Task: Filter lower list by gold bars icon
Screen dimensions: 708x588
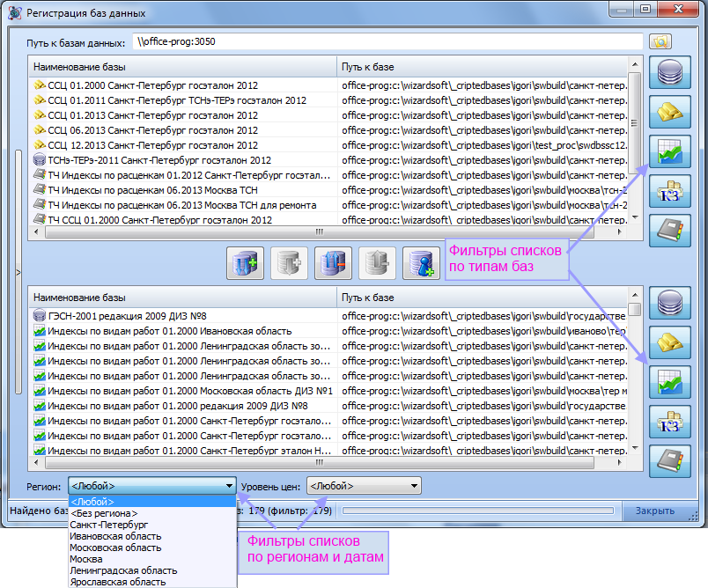Action: pos(670,342)
